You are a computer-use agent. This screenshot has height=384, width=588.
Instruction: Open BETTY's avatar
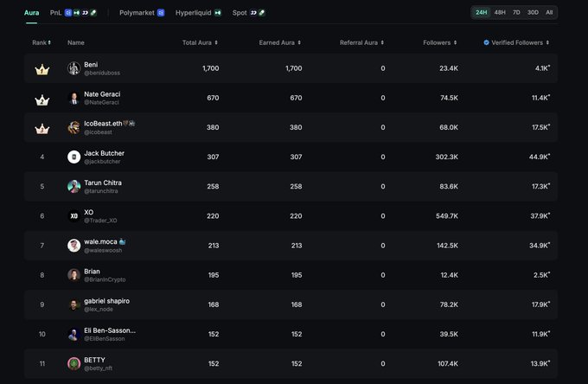pyautogui.click(x=73, y=363)
